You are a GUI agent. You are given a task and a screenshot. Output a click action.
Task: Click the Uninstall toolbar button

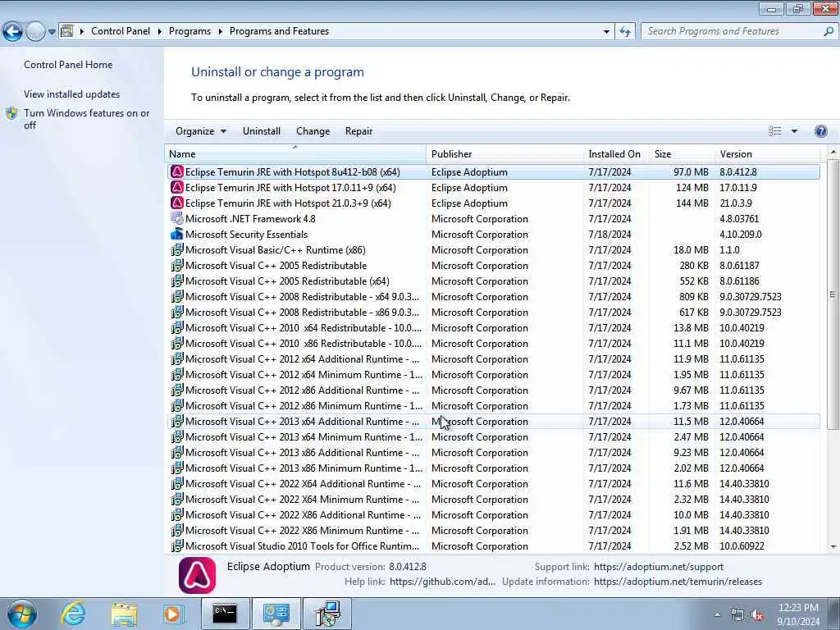(x=262, y=131)
